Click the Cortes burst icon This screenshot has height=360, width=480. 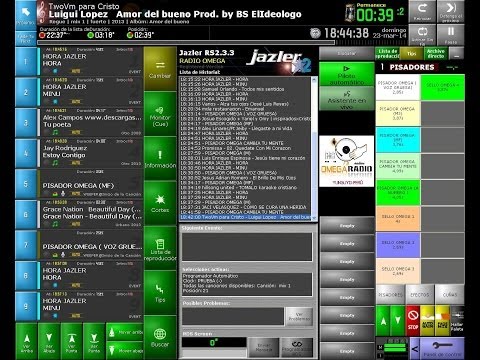[x=160, y=203]
